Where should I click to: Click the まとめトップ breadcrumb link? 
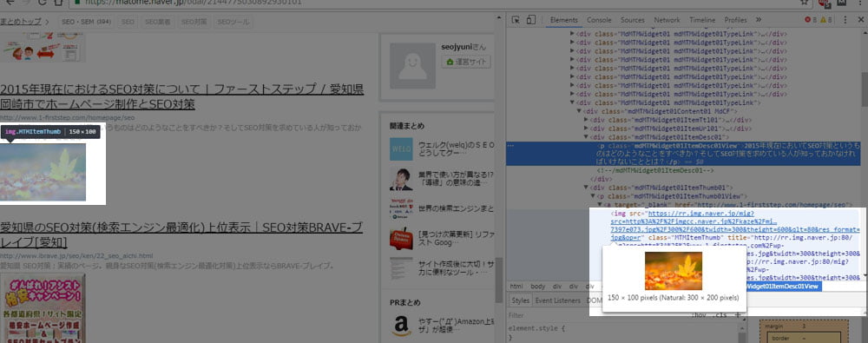(x=21, y=22)
